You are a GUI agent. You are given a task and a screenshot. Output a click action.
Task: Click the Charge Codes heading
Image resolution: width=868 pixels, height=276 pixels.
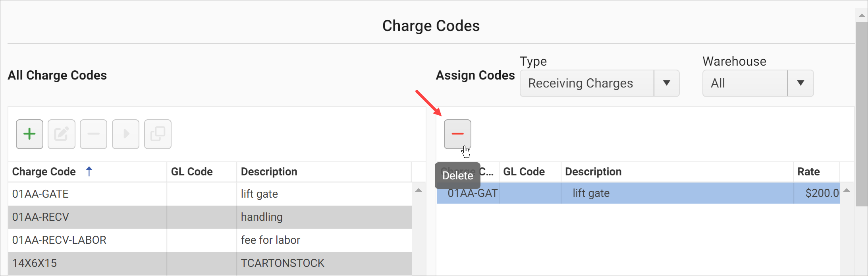click(x=431, y=25)
